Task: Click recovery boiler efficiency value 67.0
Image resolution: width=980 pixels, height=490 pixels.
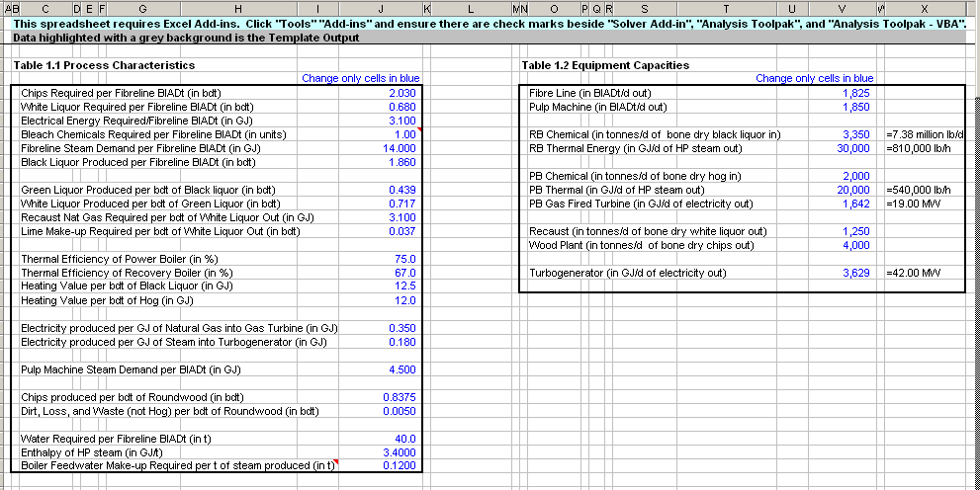Action: (x=405, y=273)
